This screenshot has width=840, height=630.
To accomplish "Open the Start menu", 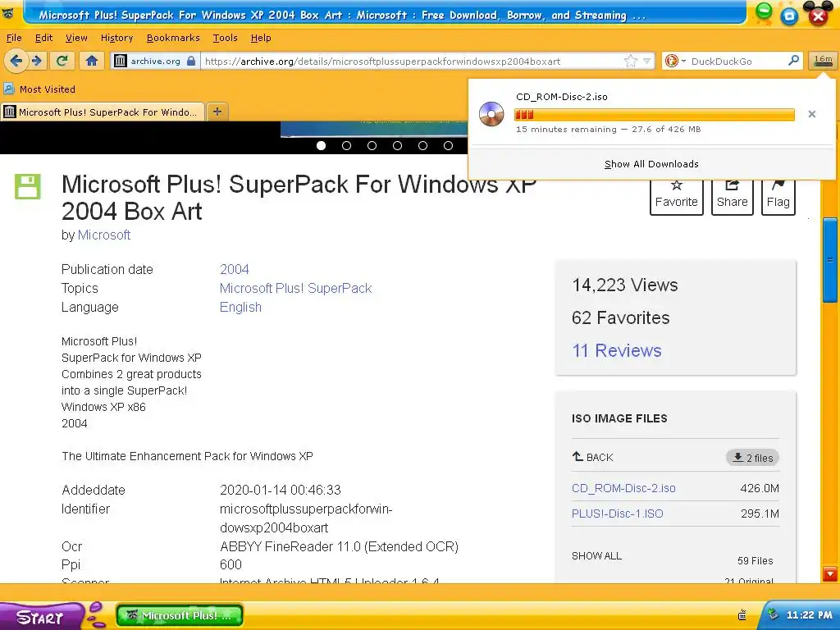I will (x=40, y=617).
